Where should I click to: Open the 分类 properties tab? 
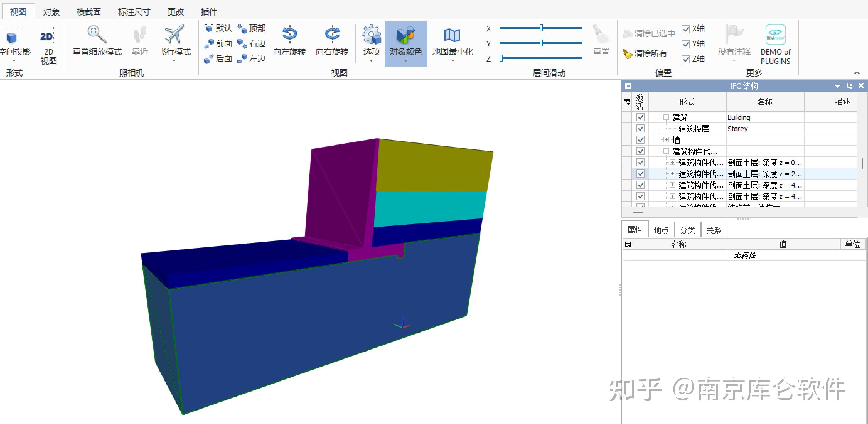[687, 230]
